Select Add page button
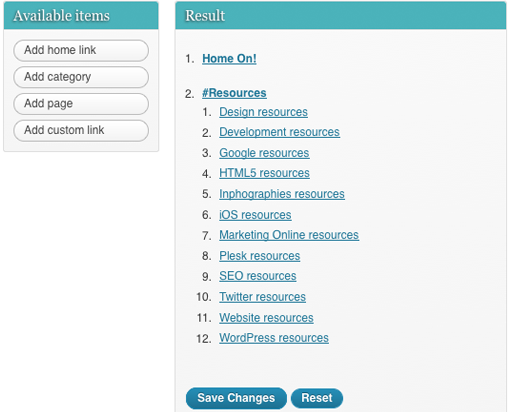The image size is (510, 412). pos(81,104)
